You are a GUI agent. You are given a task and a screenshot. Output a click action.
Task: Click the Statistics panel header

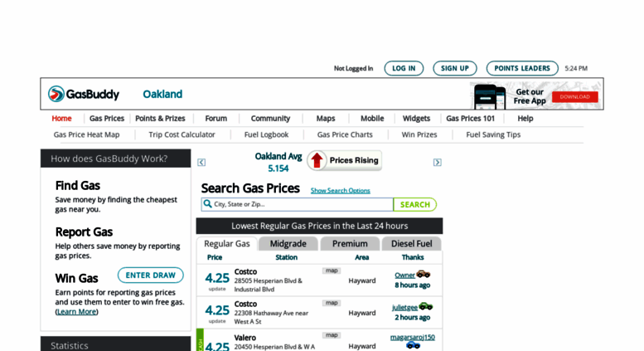116,344
